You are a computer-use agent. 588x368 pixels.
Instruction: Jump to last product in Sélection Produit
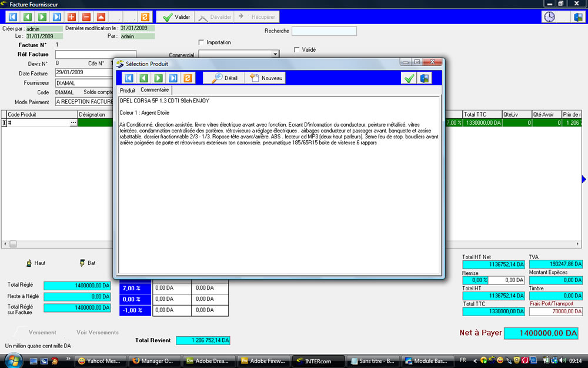coord(173,78)
